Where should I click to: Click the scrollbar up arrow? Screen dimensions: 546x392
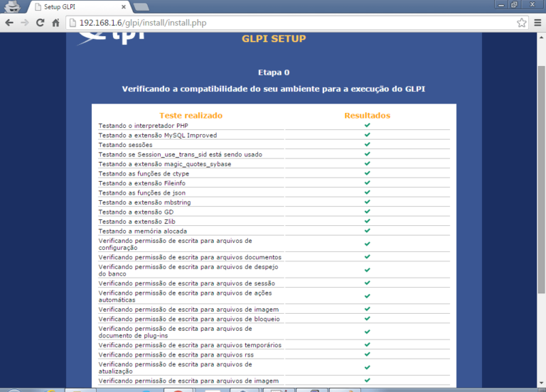tap(541, 37)
